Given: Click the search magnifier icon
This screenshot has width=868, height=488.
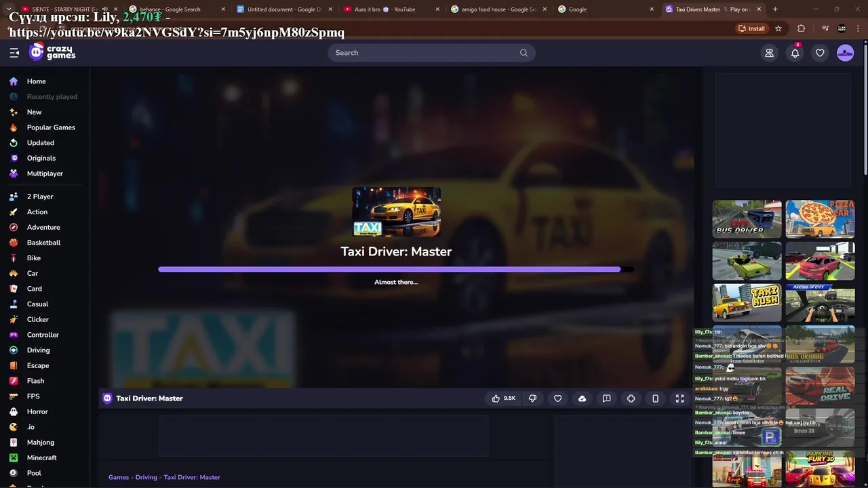Looking at the screenshot, I should click(x=524, y=53).
